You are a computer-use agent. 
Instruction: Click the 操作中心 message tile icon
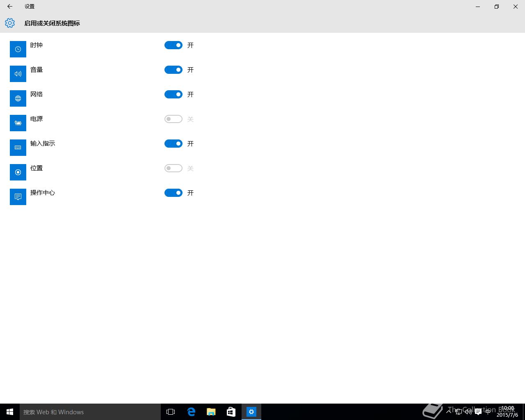[x=18, y=197]
